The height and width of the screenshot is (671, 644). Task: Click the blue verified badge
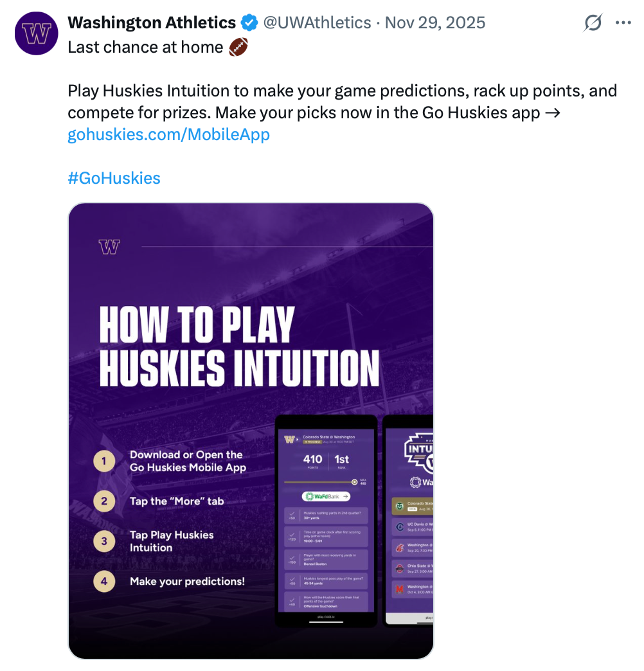point(249,23)
